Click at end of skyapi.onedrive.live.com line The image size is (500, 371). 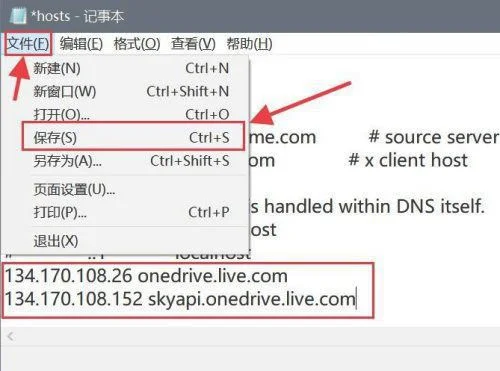tap(356, 299)
